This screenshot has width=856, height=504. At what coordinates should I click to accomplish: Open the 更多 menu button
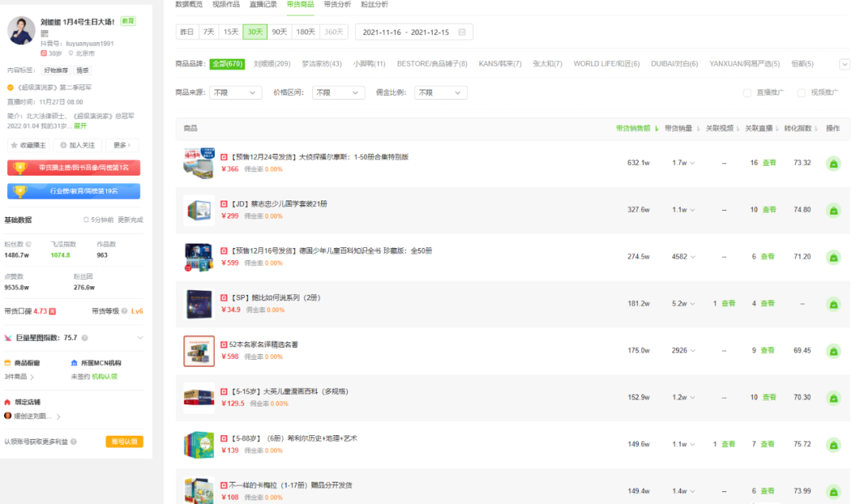coord(122,145)
